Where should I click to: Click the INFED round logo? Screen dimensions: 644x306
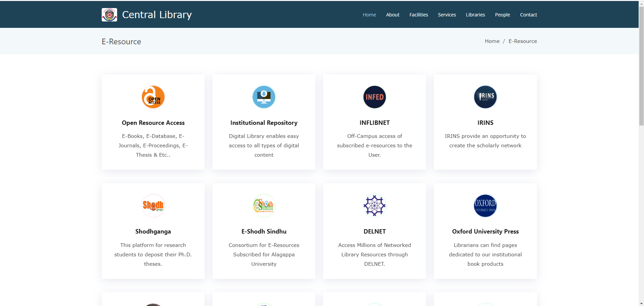[375, 97]
